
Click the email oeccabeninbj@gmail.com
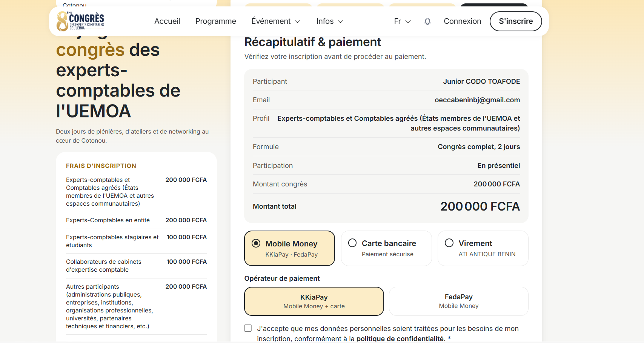(x=477, y=100)
